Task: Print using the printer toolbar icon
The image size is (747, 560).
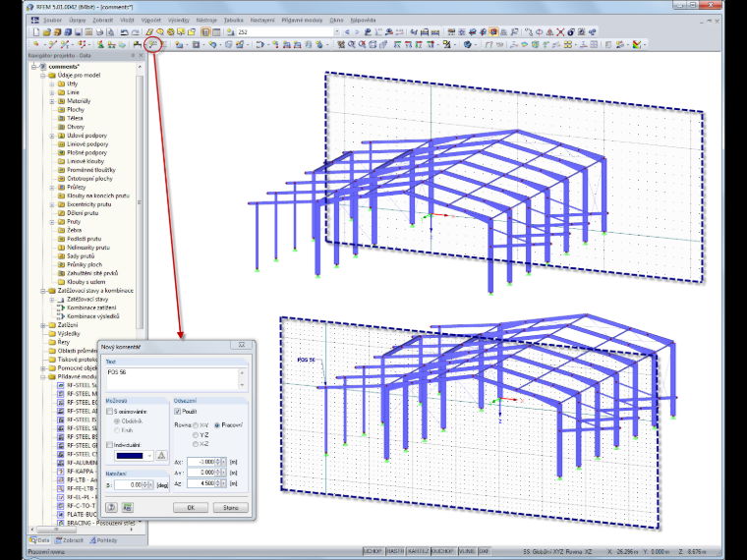Action: click(98, 31)
